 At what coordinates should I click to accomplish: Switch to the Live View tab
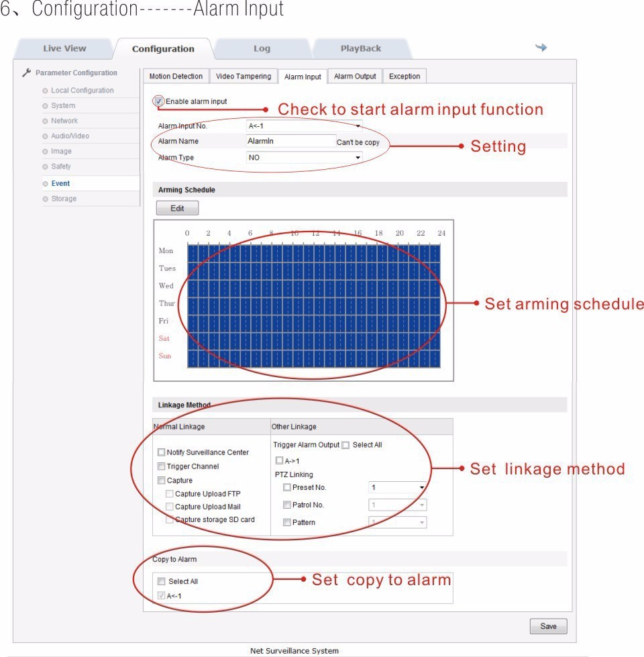(x=64, y=48)
